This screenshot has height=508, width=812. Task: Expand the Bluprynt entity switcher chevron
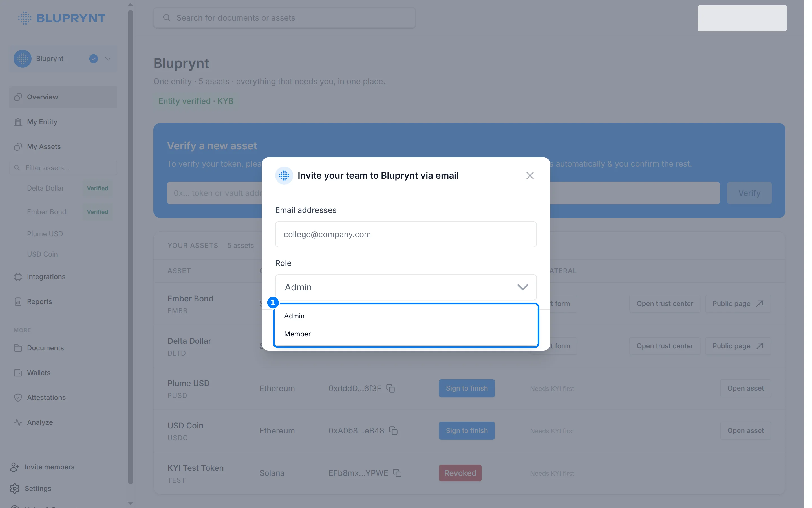[x=108, y=59]
